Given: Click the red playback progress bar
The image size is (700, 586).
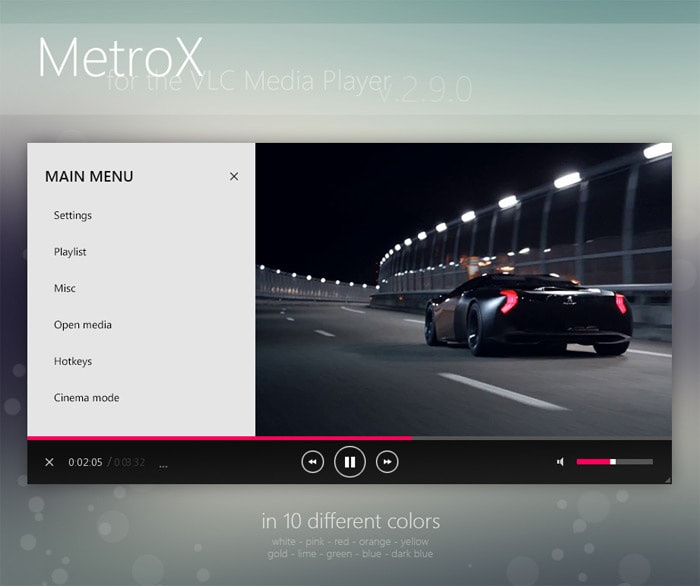Looking at the screenshot, I should pos(220,438).
